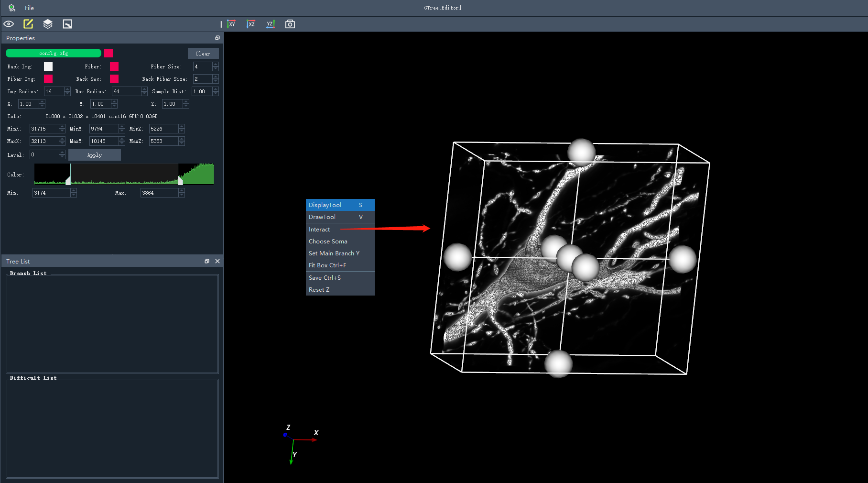Open the File menu
Viewport: 868px width, 483px height.
(x=29, y=8)
